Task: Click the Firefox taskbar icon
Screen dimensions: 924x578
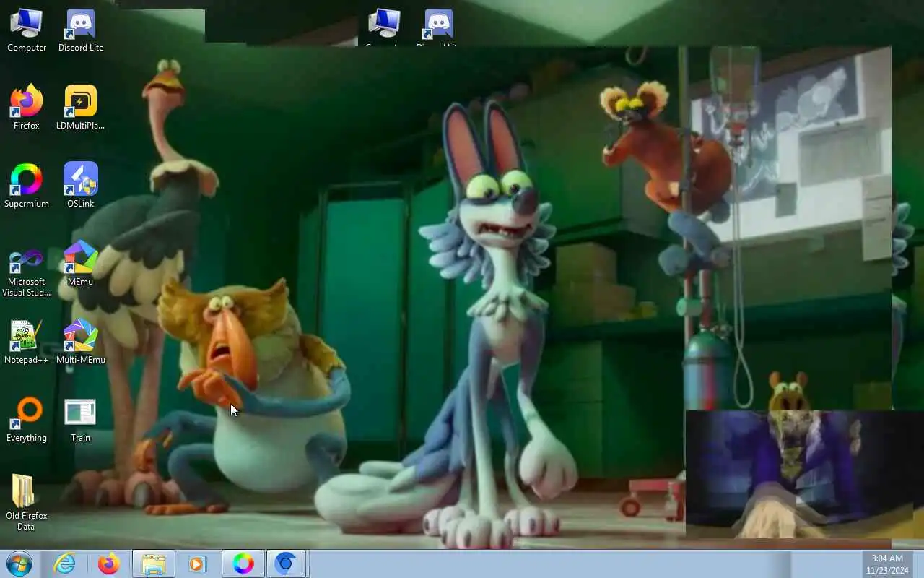Action: click(109, 564)
